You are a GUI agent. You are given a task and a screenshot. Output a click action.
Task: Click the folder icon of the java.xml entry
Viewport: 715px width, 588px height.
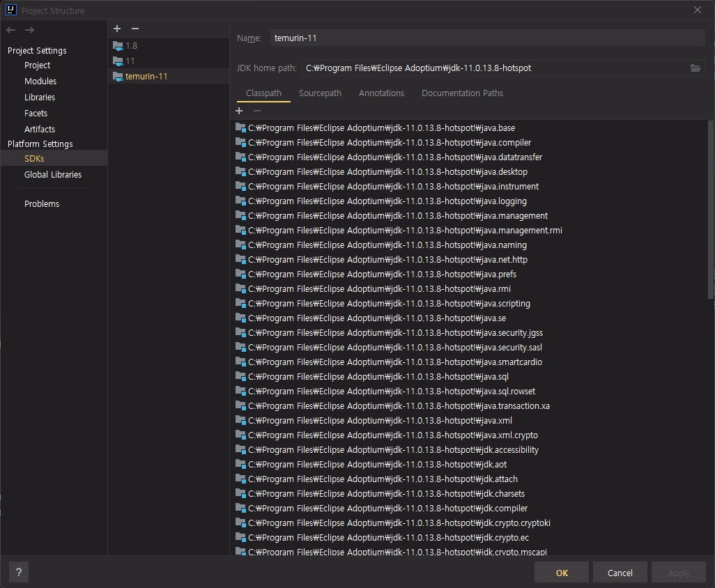(240, 420)
